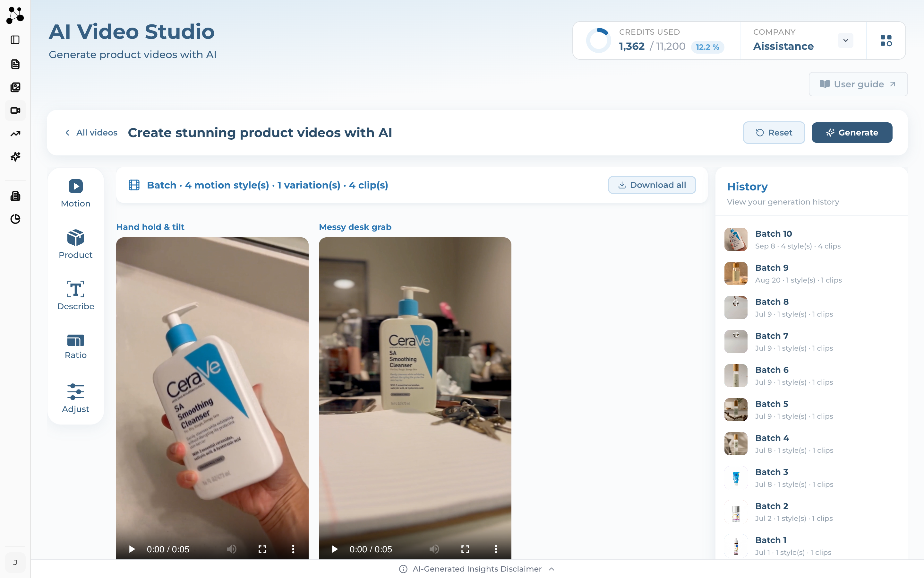Screen dimensions: 924x578
Task: Select the Describe step
Action: 76,295
